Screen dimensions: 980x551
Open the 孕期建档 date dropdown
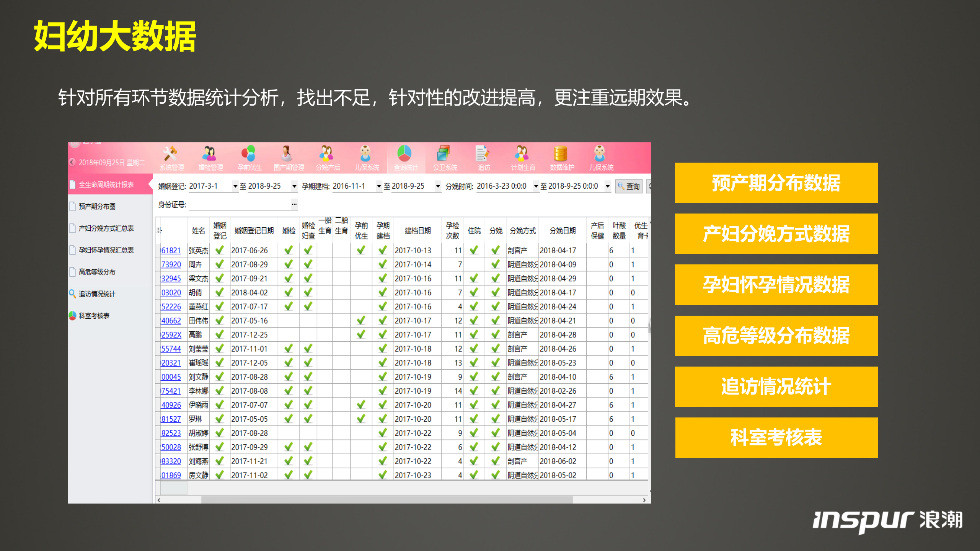(378, 186)
